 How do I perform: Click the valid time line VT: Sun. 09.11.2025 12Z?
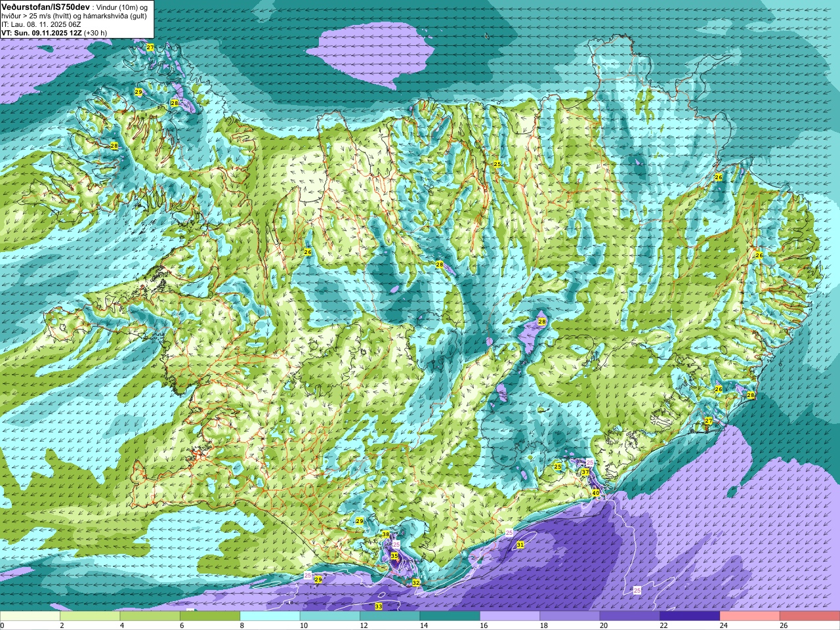[x=41, y=33]
